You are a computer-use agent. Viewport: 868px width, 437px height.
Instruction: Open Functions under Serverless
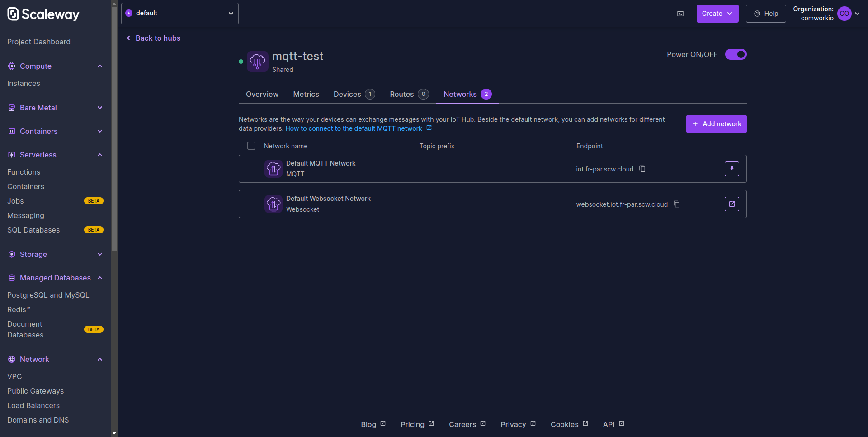pyautogui.click(x=24, y=172)
